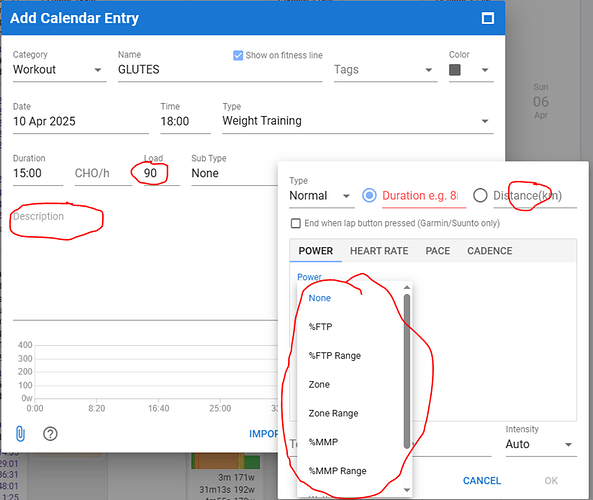
Task: Switch to the CADENCE tab
Action: point(490,251)
